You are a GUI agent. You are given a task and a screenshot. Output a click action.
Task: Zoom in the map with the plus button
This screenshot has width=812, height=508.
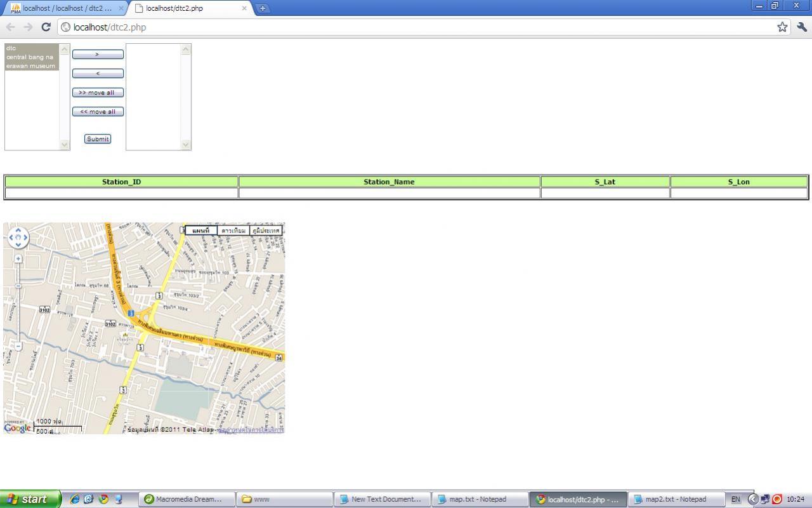click(x=18, y=258)
